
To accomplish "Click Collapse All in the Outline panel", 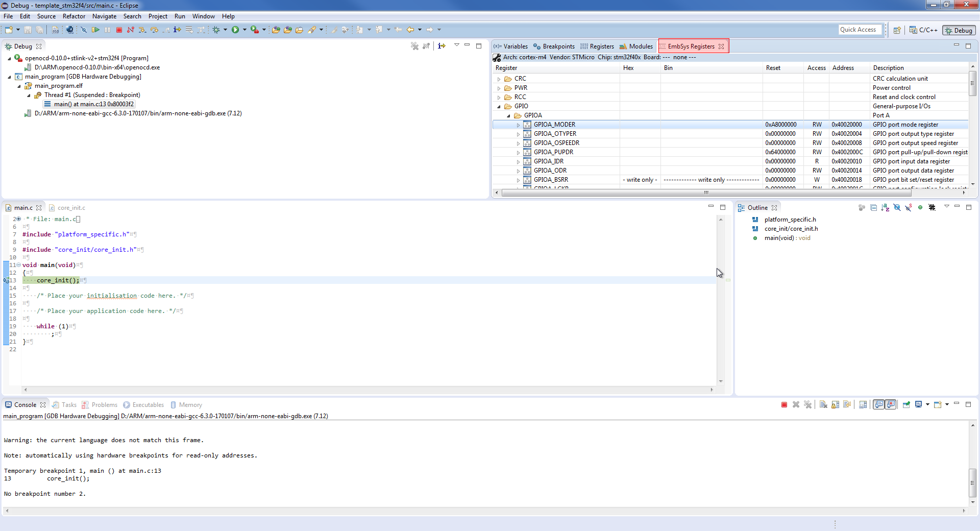I will [x=873, y=208].
